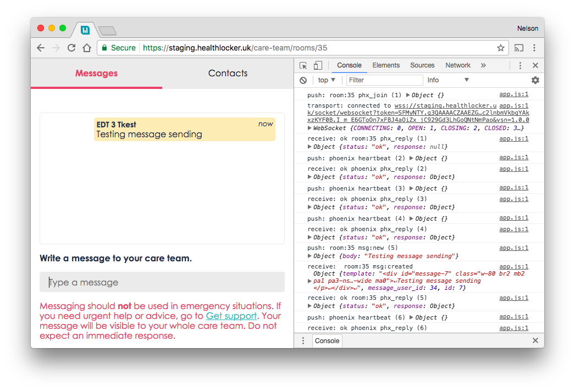575x392 pixels.
Task: Clear the console log
Action: 303,80
